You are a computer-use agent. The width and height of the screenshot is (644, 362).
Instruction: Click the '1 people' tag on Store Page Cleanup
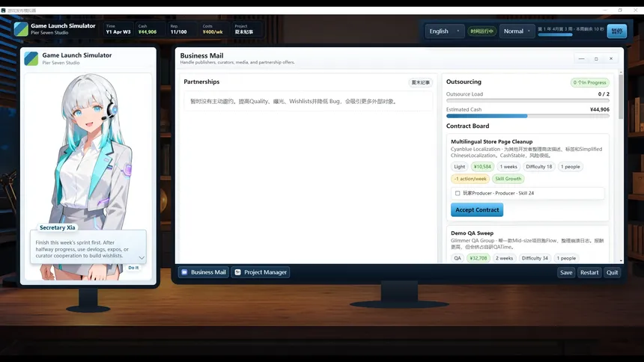570,167
